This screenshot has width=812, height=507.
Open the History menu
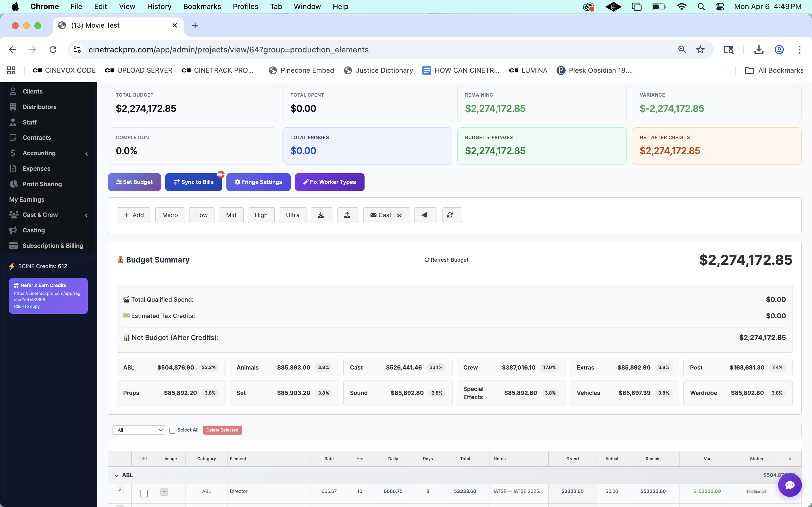click(x=159, y=6)
